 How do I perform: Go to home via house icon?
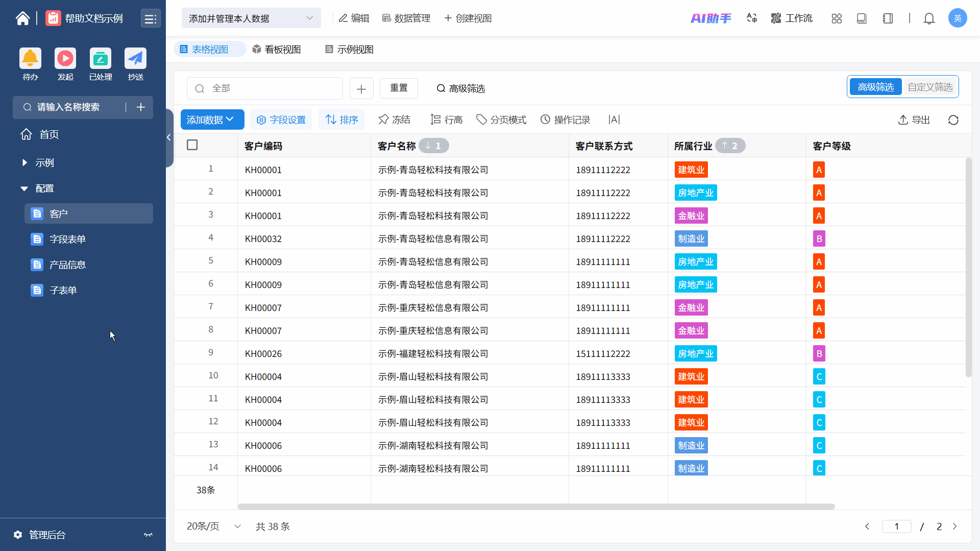[22, 18]
